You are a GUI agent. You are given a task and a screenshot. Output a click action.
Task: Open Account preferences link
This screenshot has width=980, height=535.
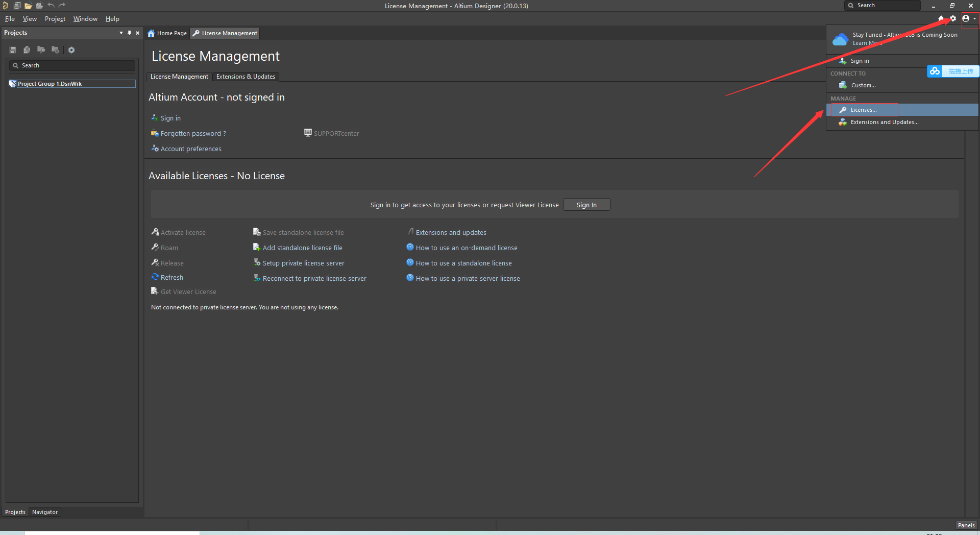coord(191,149)
